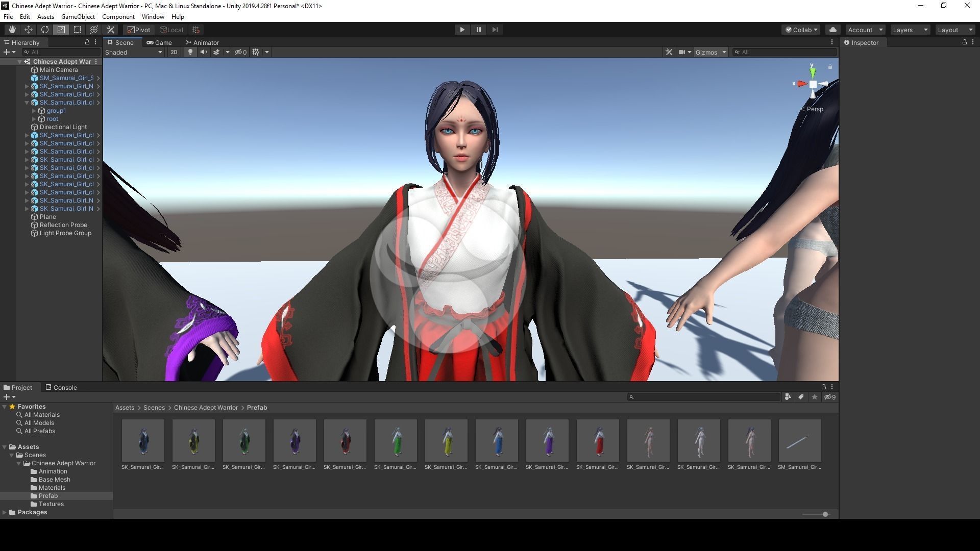This screenshot has height=551, width=980.
Task: Open the Shaded draw mode dropdown
Action: pyautogui.click(x=134, y=52)
